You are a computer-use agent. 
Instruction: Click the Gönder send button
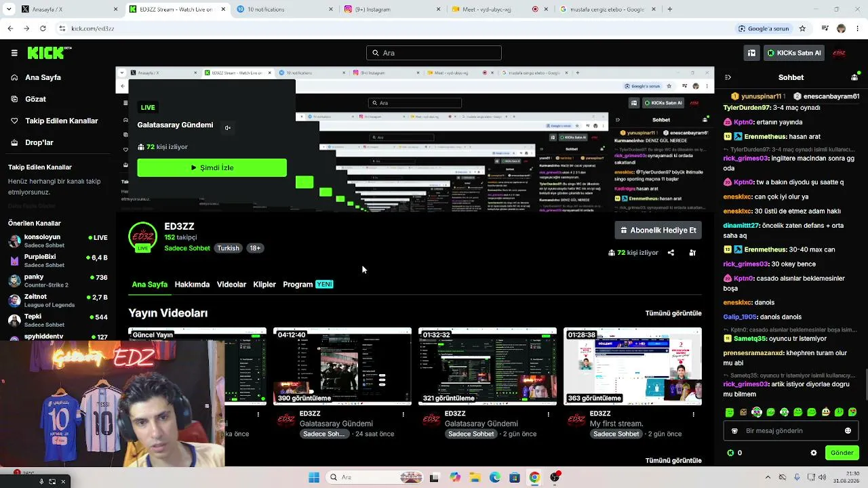click(842, 453)
